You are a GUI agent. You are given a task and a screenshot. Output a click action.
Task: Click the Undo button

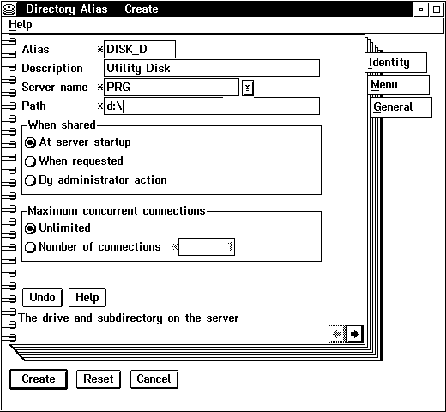tap(42, 297)
